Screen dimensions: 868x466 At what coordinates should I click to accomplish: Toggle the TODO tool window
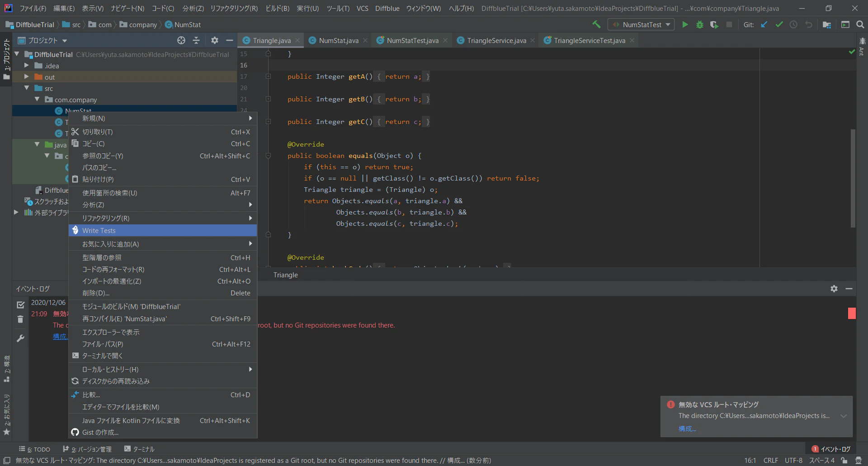[x=35, y=449]
